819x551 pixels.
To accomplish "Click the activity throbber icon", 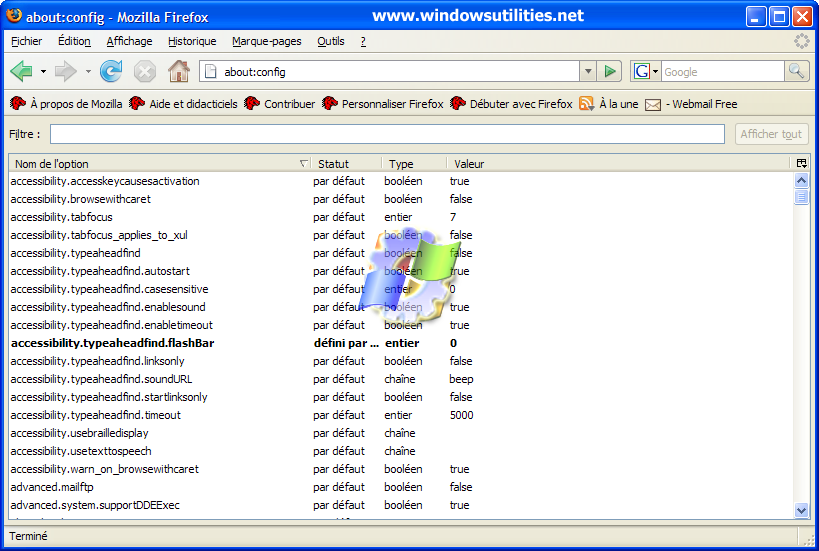I will point(801,41).
